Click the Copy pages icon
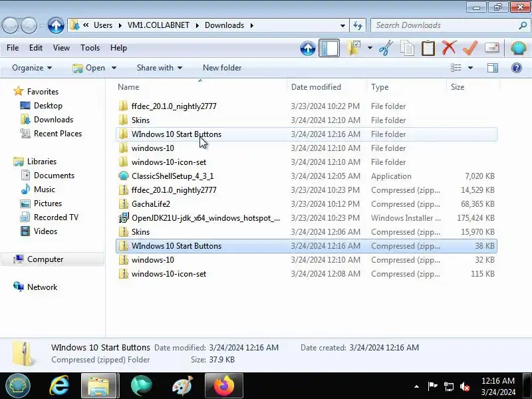The width and height of the screenshot is (532, 399). [407, 48]
